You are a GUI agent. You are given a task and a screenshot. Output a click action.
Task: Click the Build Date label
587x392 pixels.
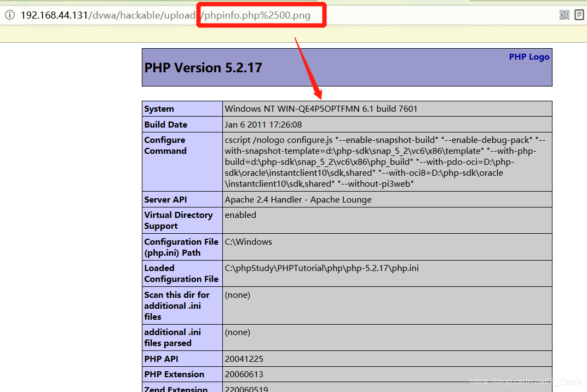pos(166,125)
